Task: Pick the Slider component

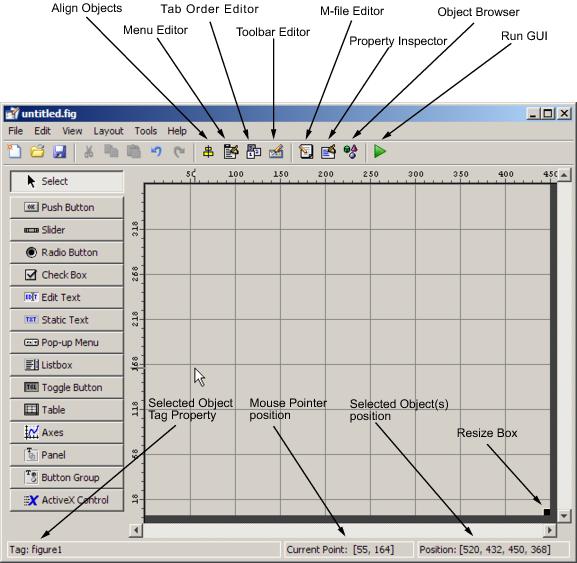Action: coord(67,230)
